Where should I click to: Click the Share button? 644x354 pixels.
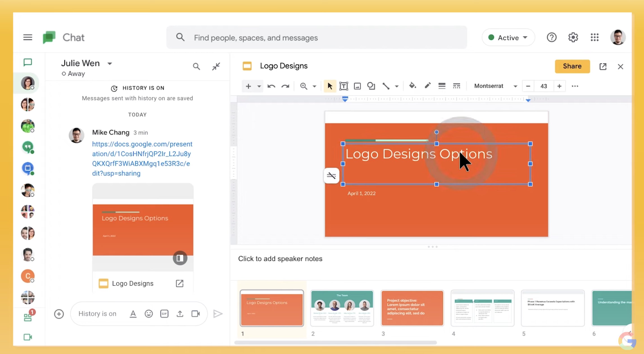pyautogui.click(x=572, y=66)
